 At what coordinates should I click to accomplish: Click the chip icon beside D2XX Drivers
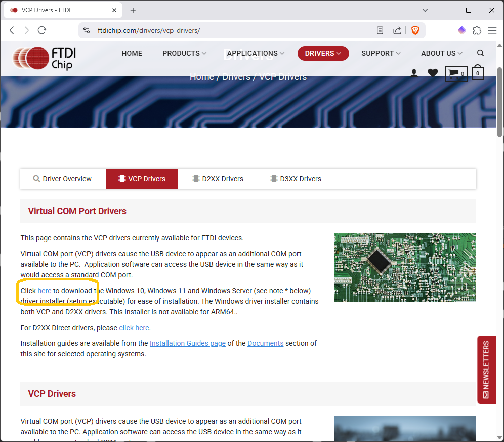[x=196, y=179]
